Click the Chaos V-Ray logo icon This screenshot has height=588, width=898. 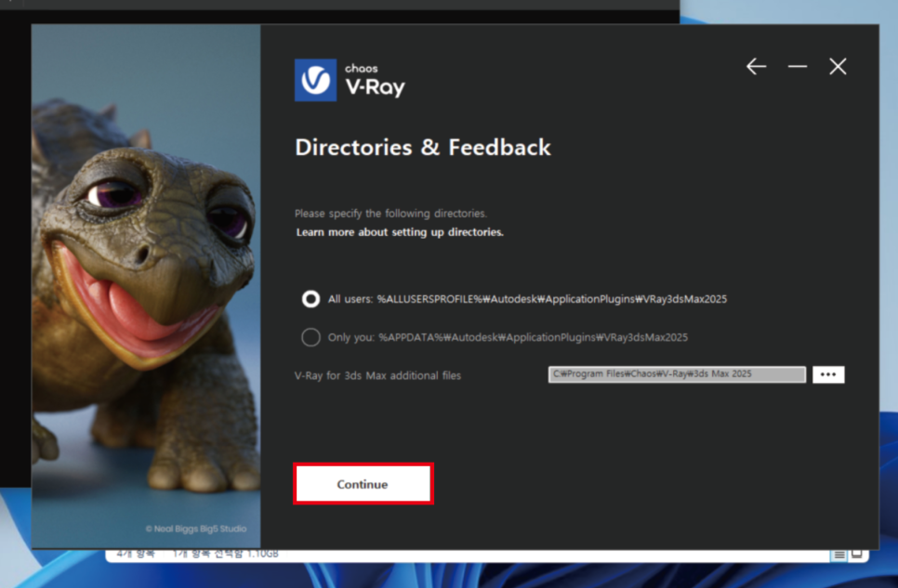pyautogui.click(x=315, y=80)
